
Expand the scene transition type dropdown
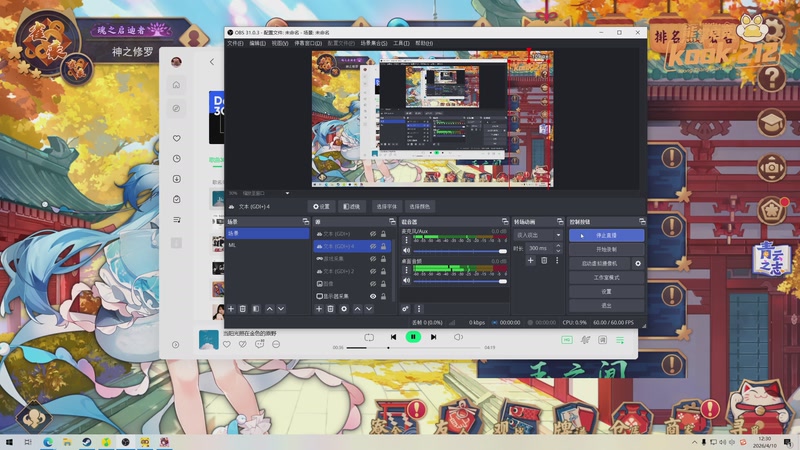(x=538, y=235)
